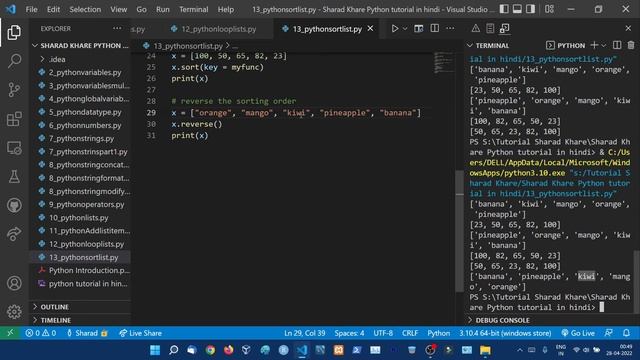Click the errors and warnings status indicator
640x360 pixels.
pos(40,333)
